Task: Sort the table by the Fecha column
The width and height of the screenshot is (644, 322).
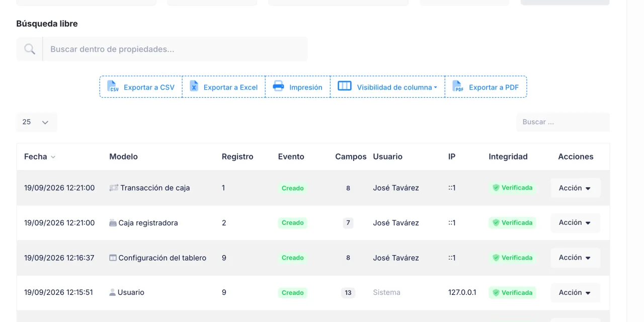Action: pyautogui.click(x=40, y=156)
